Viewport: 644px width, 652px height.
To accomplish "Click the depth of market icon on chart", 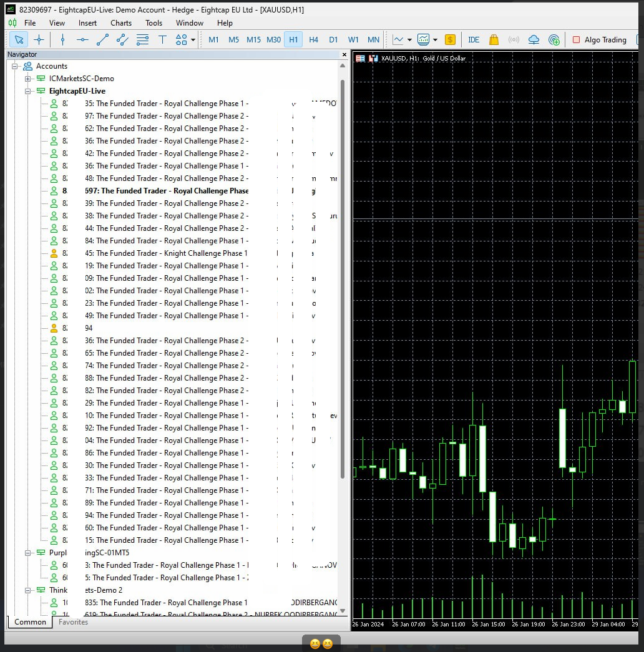I will [x=360, y=59].
